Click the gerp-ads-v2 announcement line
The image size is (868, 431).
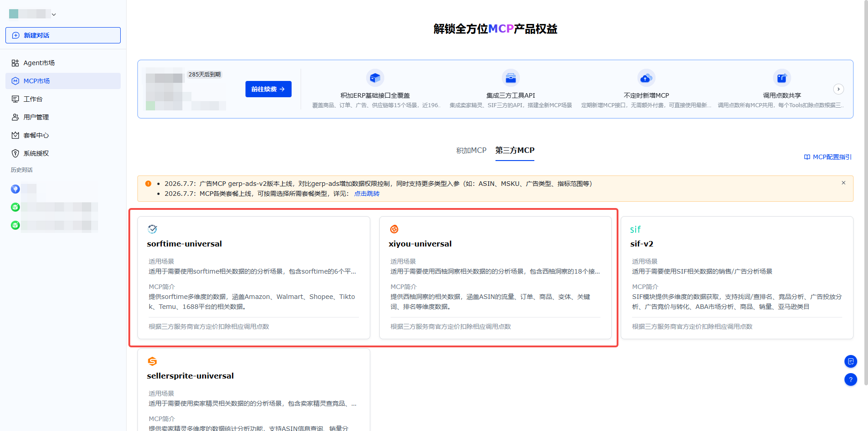pyautogui.click(x=378, y=184)
